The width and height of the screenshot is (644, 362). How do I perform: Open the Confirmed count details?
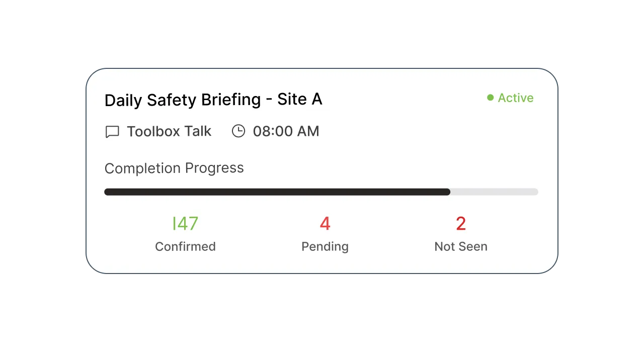[x=185, y=234]
